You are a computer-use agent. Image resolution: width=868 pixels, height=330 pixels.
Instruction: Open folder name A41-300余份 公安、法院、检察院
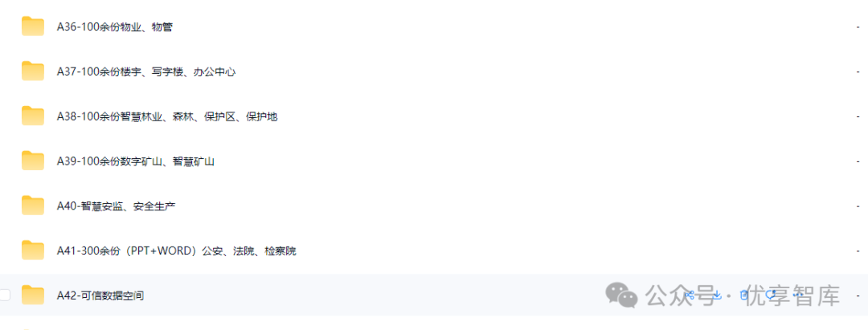[x=177, y=251]
